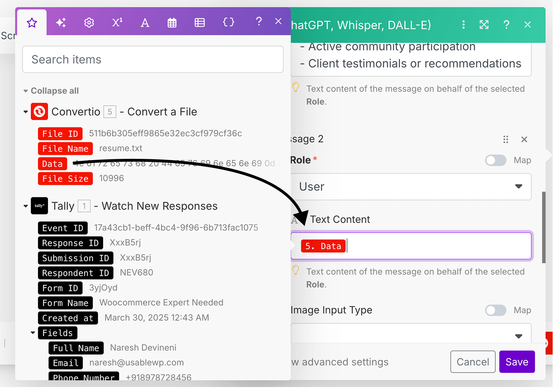Open the Image Input Type dropdown

(x=411, y=334)
